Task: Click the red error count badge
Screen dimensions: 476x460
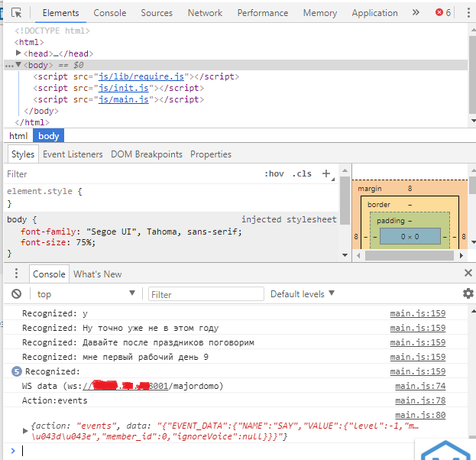Action: (442, 12)
